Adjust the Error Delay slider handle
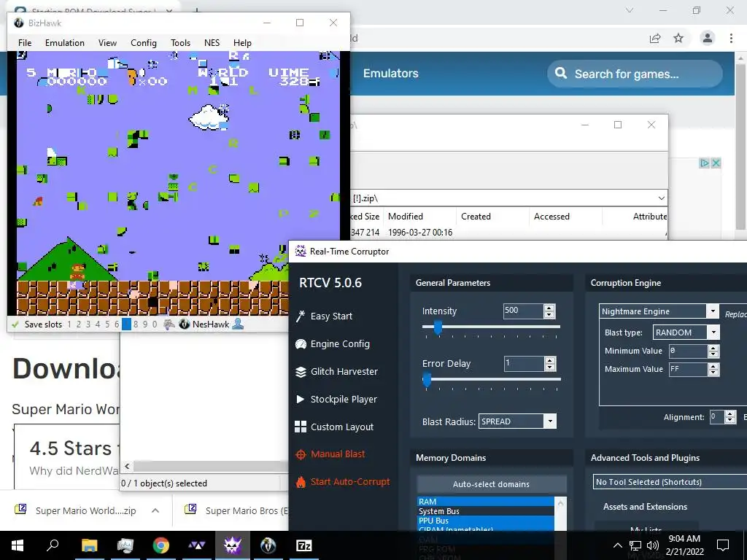The width and height of the screenshot is (747, 560). pyautogui.click(x=427, y=379)
